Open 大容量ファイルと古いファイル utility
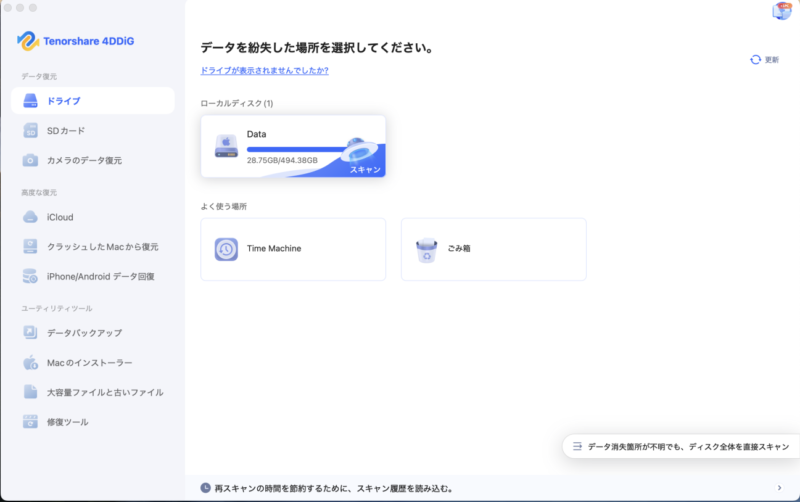Screen dimensions: 800x502 click(105, 392)
